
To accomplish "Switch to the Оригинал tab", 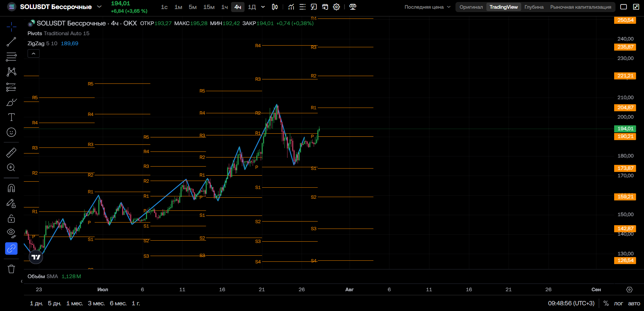I will click(471, 7).
